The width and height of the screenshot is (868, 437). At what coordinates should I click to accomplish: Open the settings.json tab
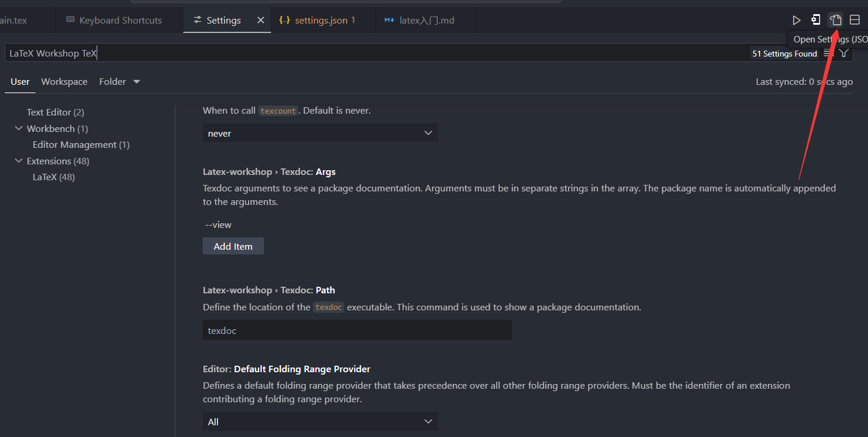324,20
